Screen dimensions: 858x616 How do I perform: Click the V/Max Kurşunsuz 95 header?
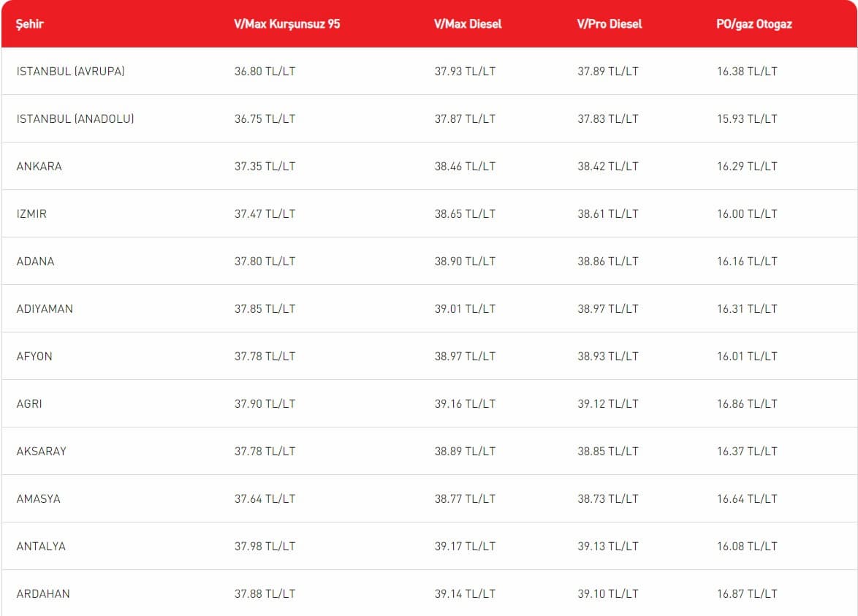click(x=286, y=24)
